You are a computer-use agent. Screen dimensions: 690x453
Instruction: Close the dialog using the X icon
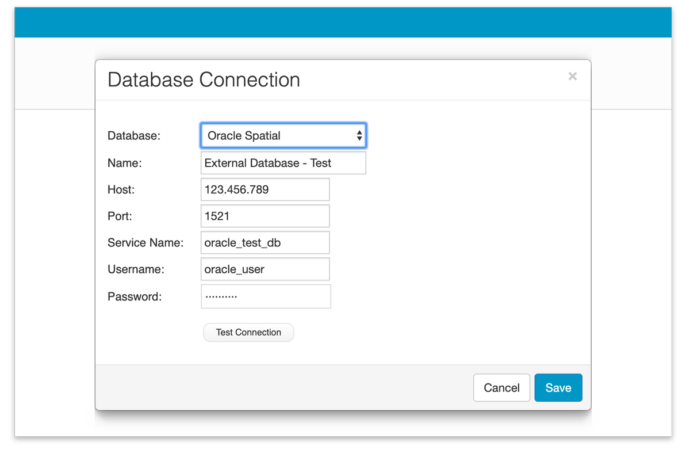[x=572, y=76]
